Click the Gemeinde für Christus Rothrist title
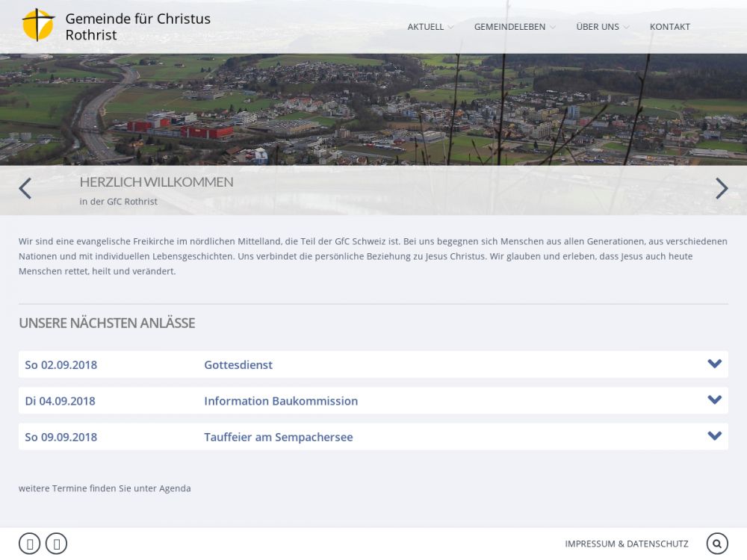This screenshot has height=560, width=747. [137, 26]
